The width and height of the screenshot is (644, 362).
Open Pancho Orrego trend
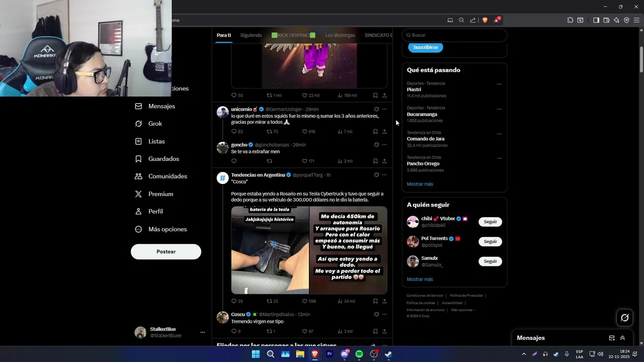point(423,163)
